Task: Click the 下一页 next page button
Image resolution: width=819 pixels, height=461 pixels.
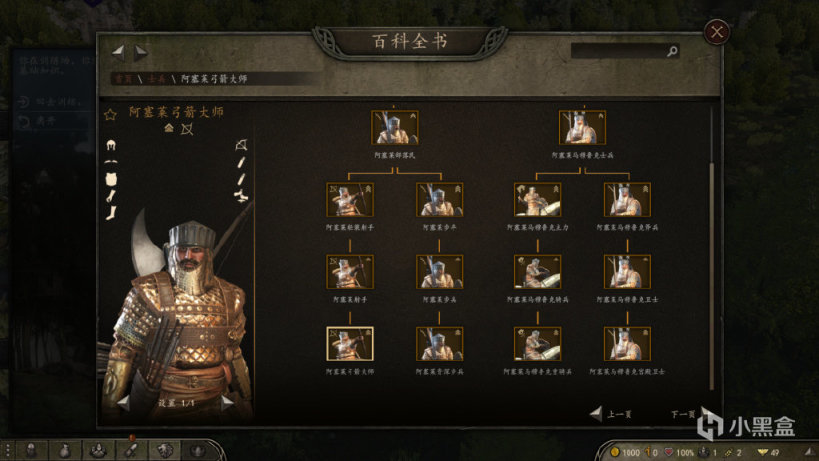Action: coord(689,414)
